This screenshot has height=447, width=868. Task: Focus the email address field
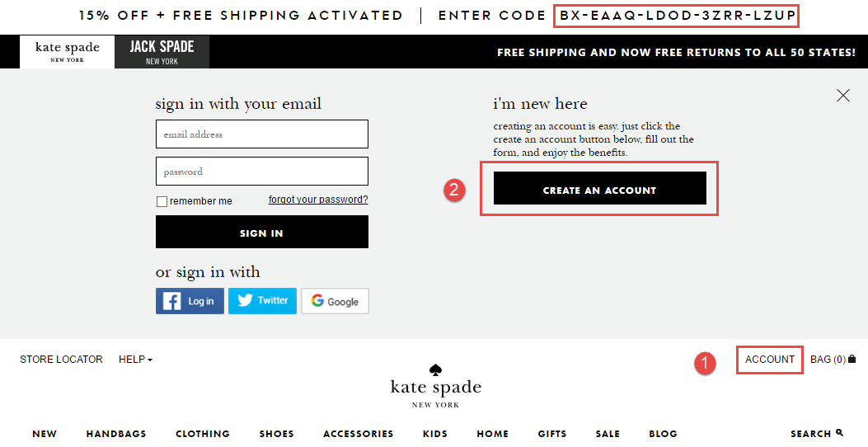click(262, 134)
